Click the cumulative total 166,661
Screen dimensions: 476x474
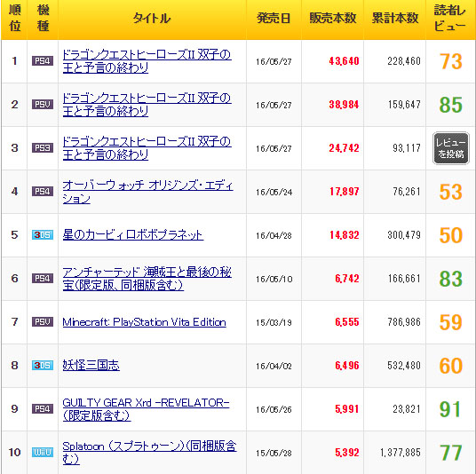tap(404, 279)
